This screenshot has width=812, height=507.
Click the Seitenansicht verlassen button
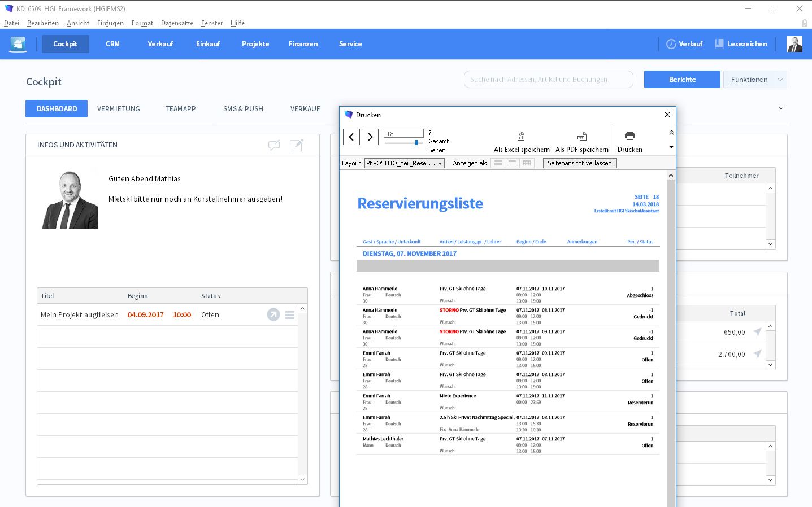click(x=579, y=163)
